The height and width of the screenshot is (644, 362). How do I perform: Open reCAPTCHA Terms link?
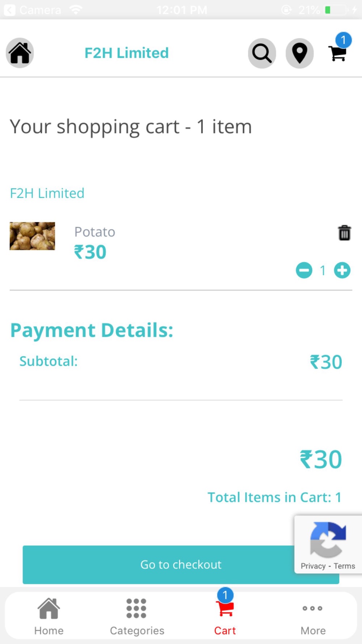click(x=344, y=566)
